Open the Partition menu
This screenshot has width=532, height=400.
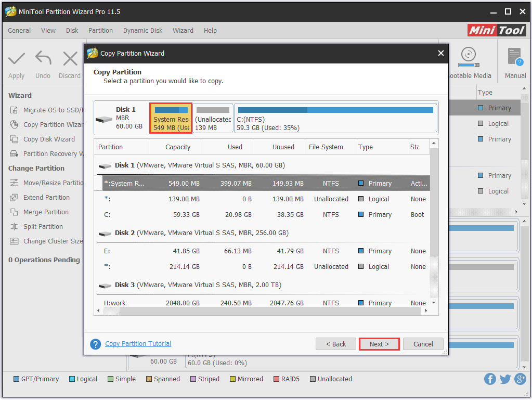point(100,31)
